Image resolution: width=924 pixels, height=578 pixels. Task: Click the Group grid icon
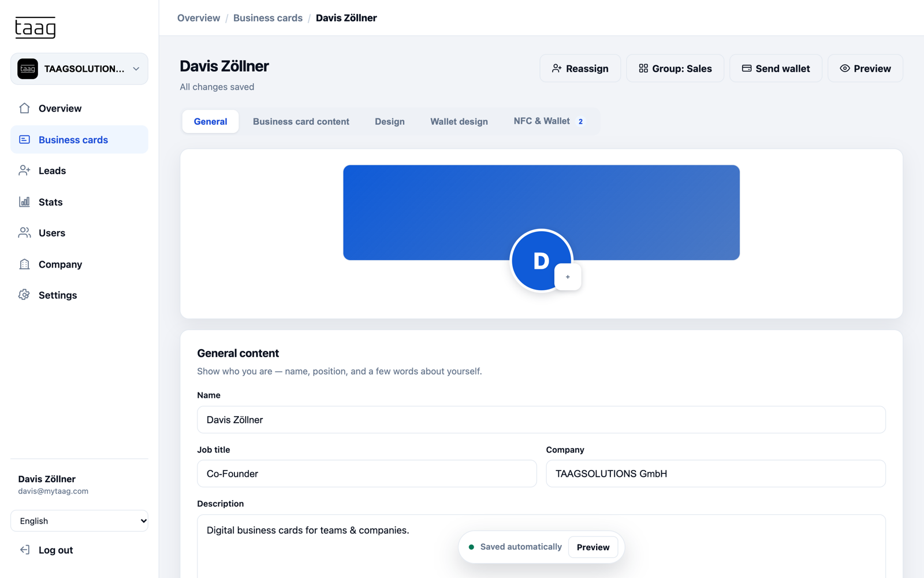(x=643, y=68)
